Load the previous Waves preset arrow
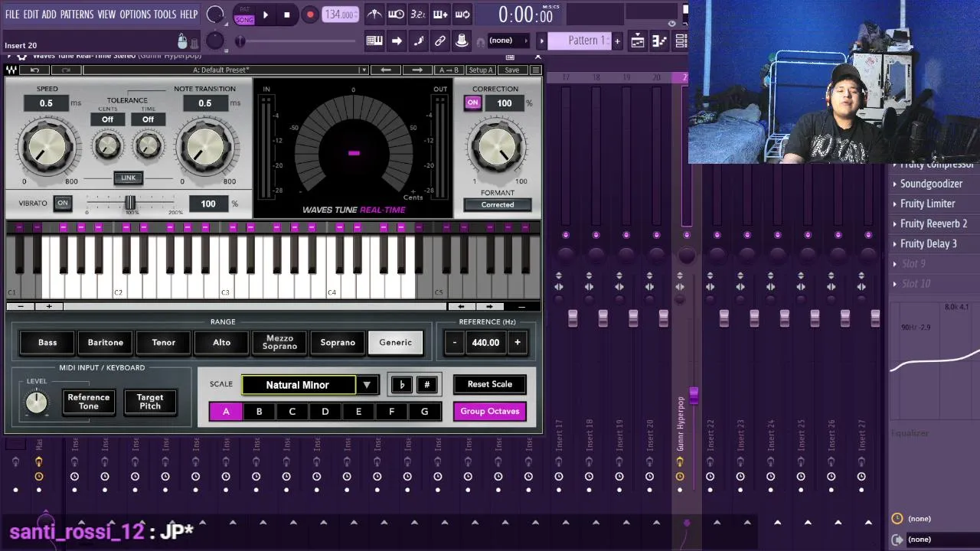The height and width of the screenshot is (551, 980). point(386,70)
